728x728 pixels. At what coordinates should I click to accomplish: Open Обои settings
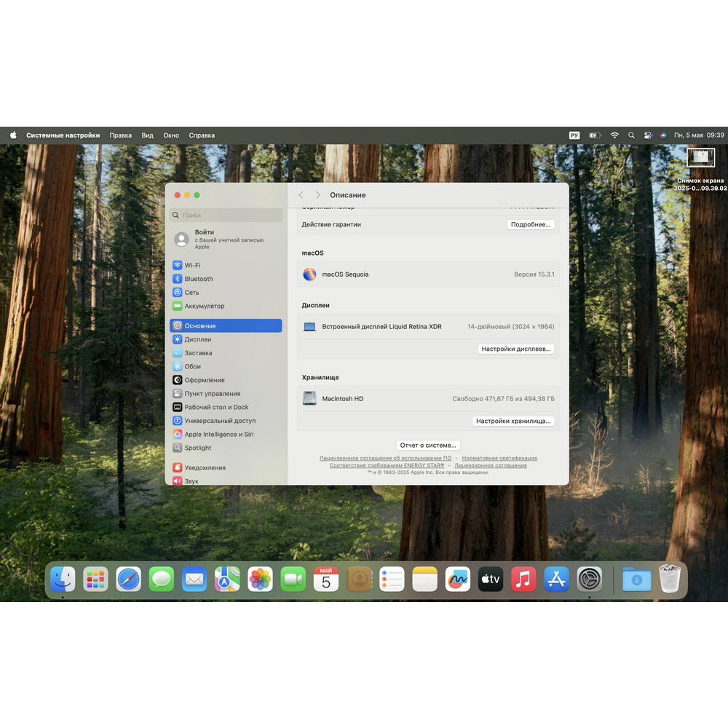point(226,366)
